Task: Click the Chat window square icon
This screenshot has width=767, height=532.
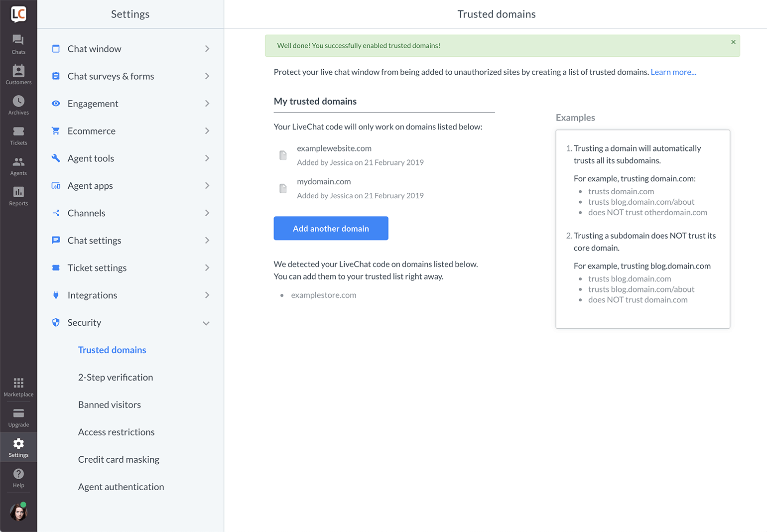Action: click(x=56, y=49)
